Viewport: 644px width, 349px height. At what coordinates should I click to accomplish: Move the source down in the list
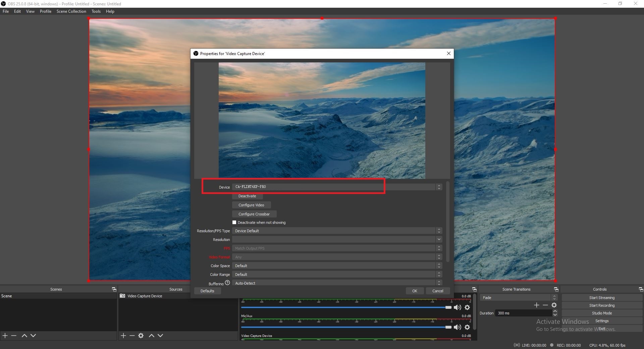[160, 336]
